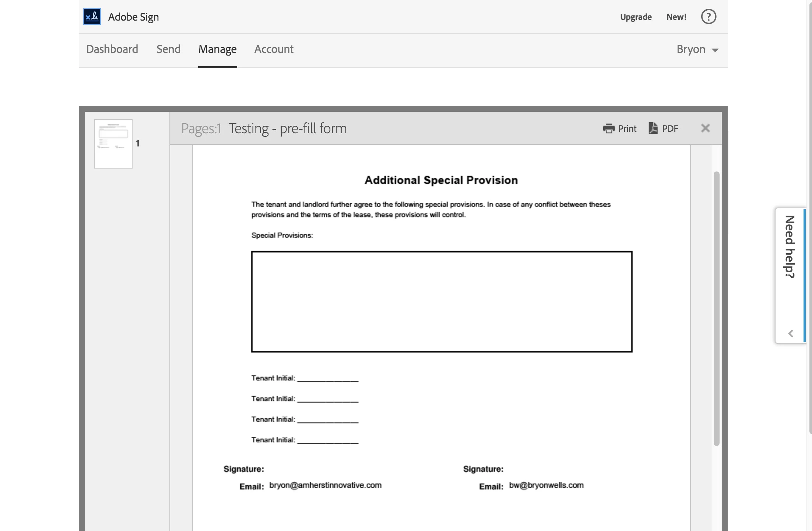The height and width of the screenshot is (531, 812).
Task: Open the help question mark icon
Action: click(x=708, y=17)
